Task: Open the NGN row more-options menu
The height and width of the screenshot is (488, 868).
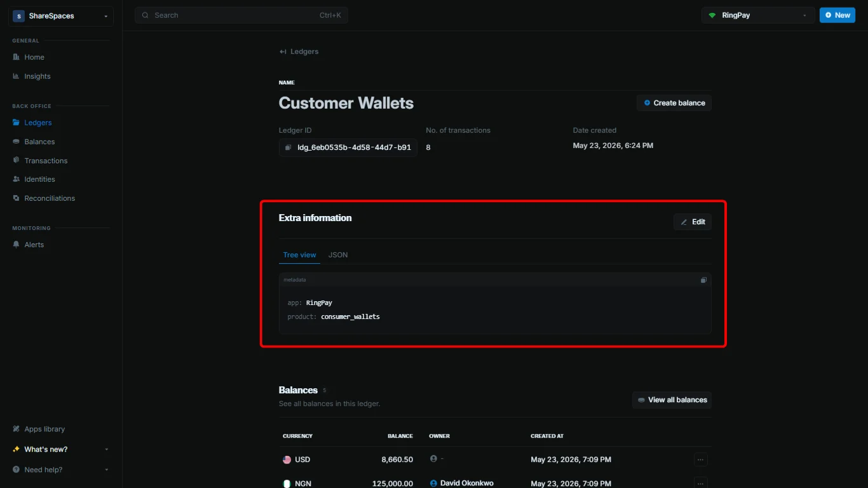Action: click(x=701, y=483)
